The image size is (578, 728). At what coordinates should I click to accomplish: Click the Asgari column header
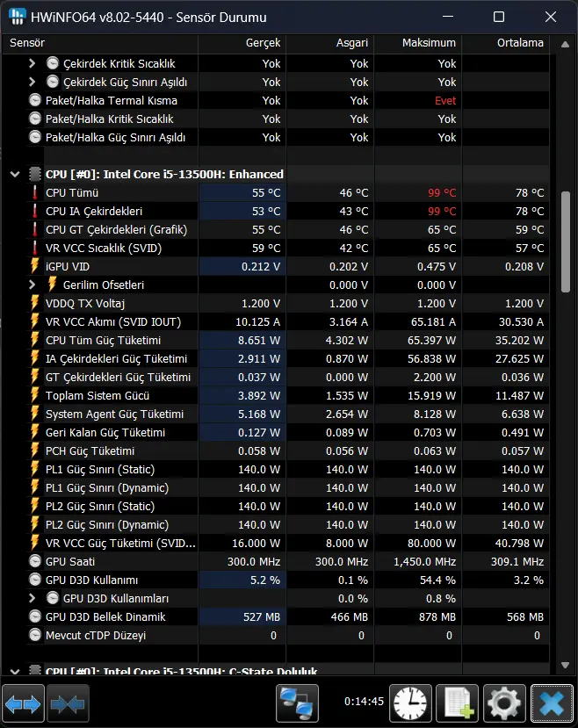329,43
